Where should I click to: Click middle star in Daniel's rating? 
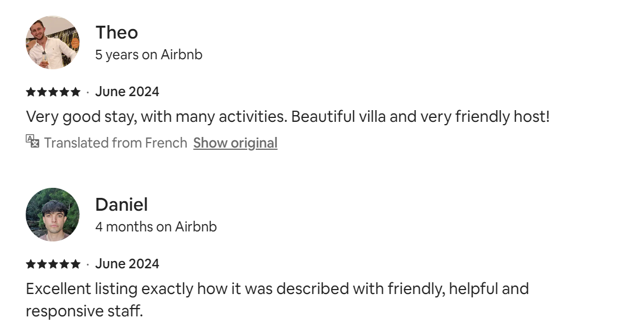(x=53, y=264)
